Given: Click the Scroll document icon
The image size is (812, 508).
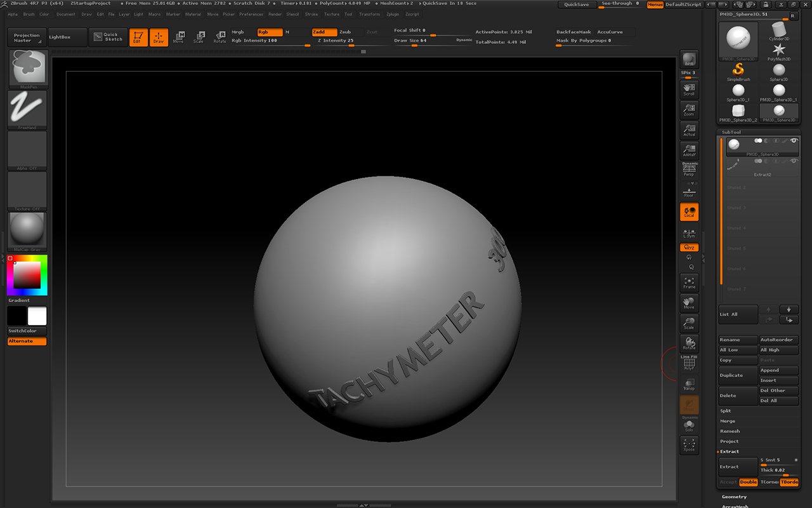Looking at the screenshot, I should coord(689,89).
